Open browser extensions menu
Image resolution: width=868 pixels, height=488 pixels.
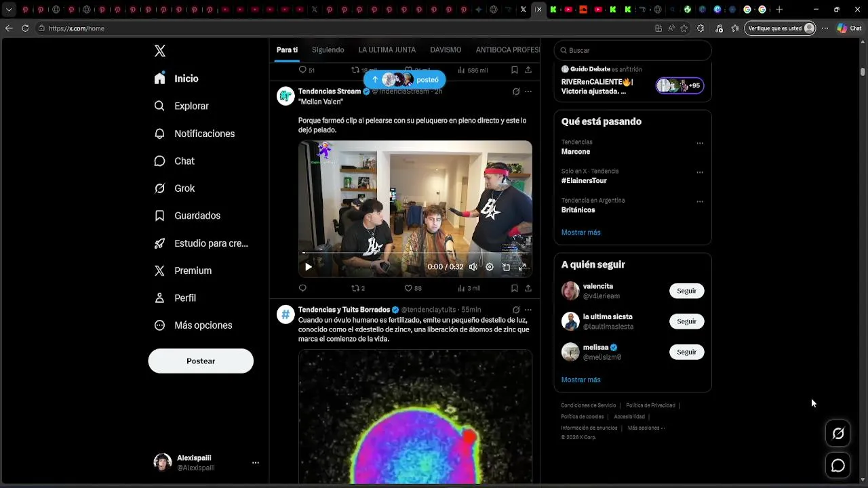click(x=701, y=28)
